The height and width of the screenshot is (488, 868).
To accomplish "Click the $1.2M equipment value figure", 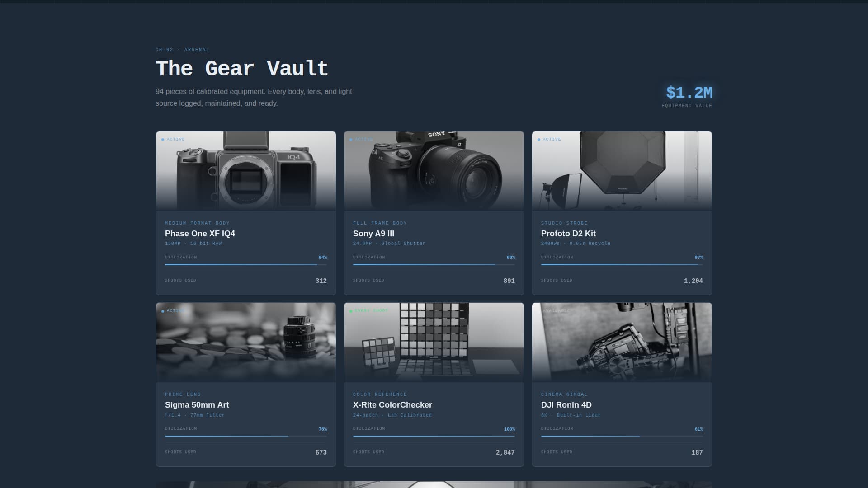I will coord(689,93).
